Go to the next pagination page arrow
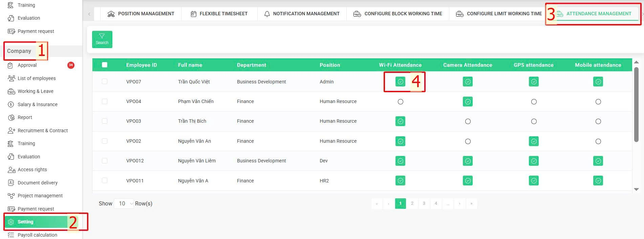The image size is (644, 239). tap(459, 203)
